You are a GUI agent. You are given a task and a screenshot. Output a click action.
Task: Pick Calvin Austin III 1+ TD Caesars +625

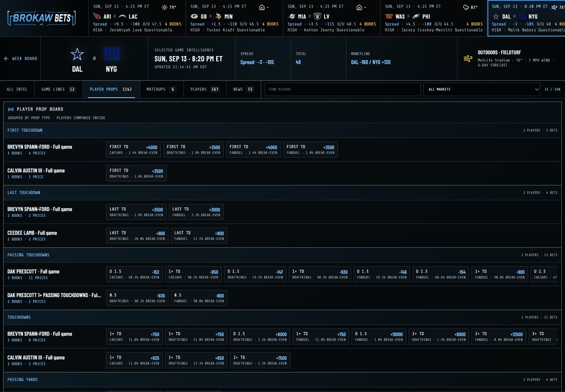[135, 360]
